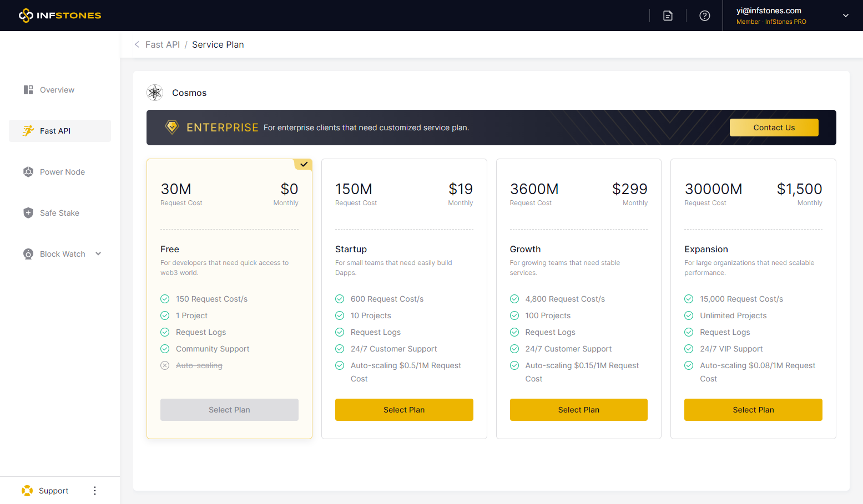Screen dimensions: 863x504
Task: Click the Safe Stake shield icon
Action: 28,213
